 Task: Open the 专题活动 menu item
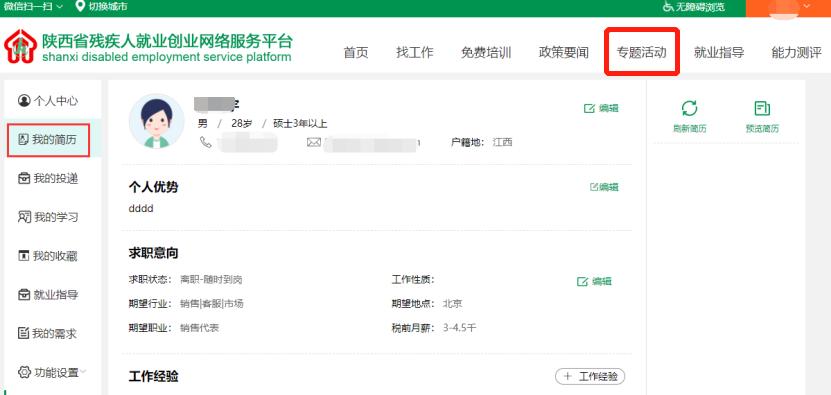pos(641,52)
